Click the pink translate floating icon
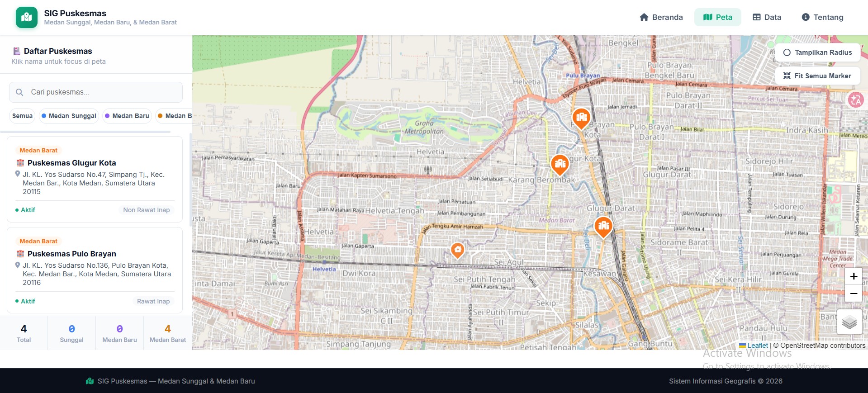Screen dimensions: 868x393 coord(855,100)
